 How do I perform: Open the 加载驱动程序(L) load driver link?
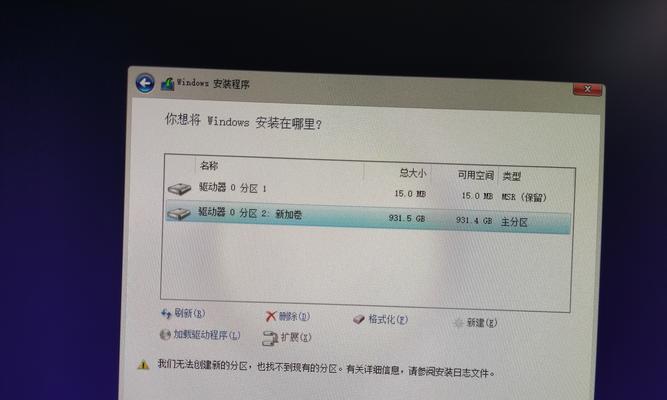click(200, 335)
